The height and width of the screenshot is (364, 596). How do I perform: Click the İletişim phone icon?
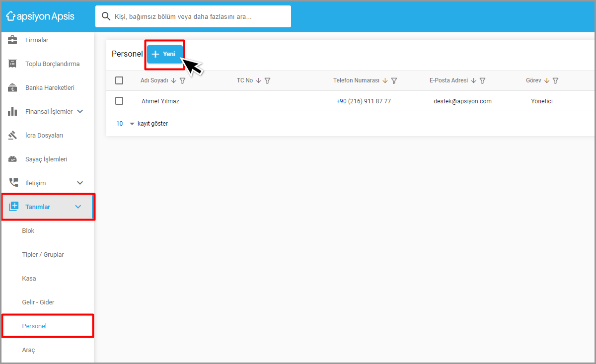[13, 183]
